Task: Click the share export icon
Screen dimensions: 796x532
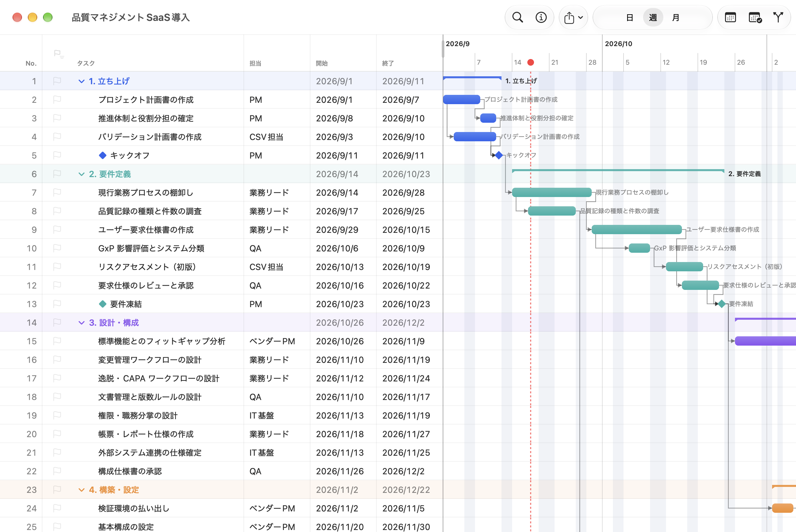Action: click(x=569, y=17)
